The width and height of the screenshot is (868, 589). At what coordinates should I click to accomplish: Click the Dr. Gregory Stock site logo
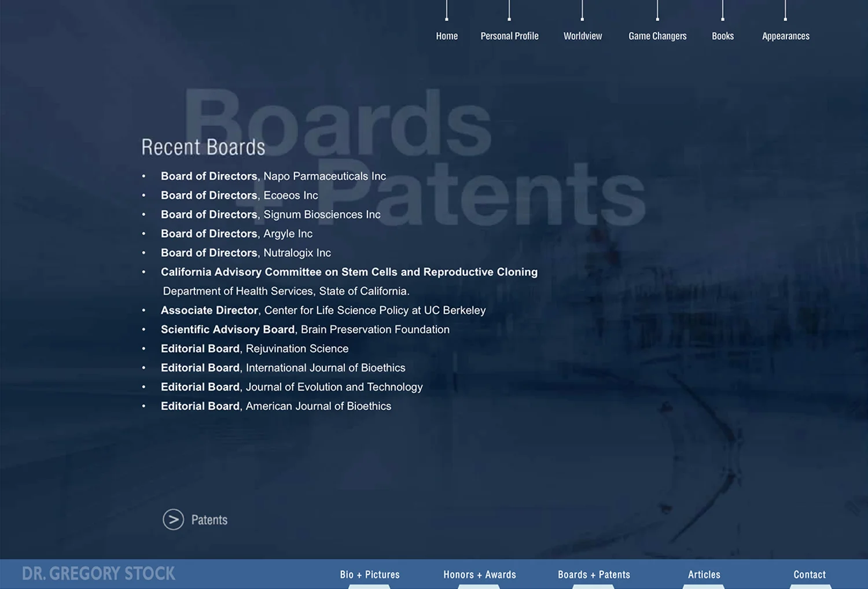[98, 573]
